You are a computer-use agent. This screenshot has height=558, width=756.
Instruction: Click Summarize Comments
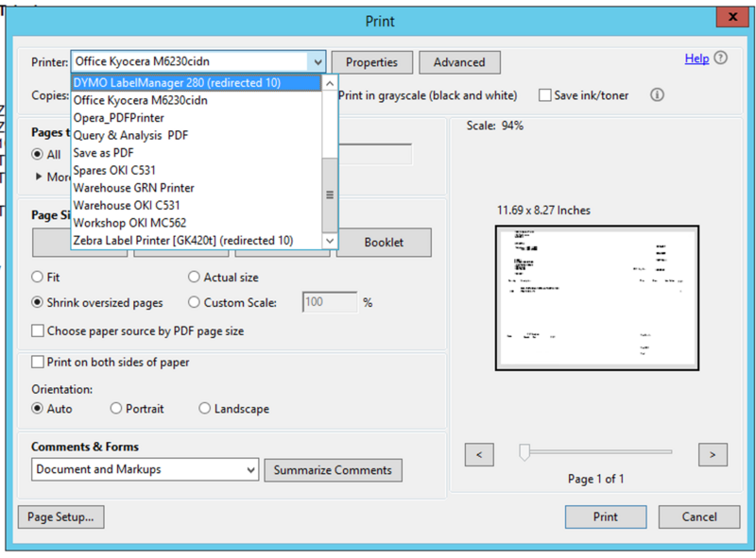(334, 469)
